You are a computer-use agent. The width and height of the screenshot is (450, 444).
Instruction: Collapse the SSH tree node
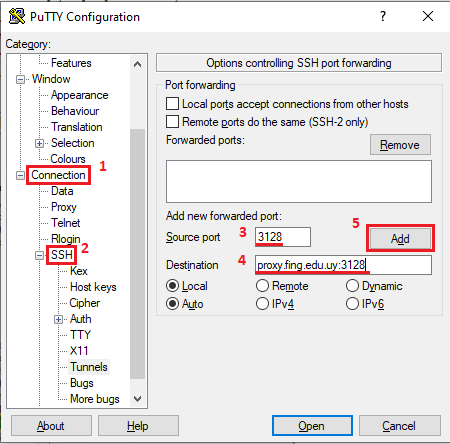(x=40, y=255)
